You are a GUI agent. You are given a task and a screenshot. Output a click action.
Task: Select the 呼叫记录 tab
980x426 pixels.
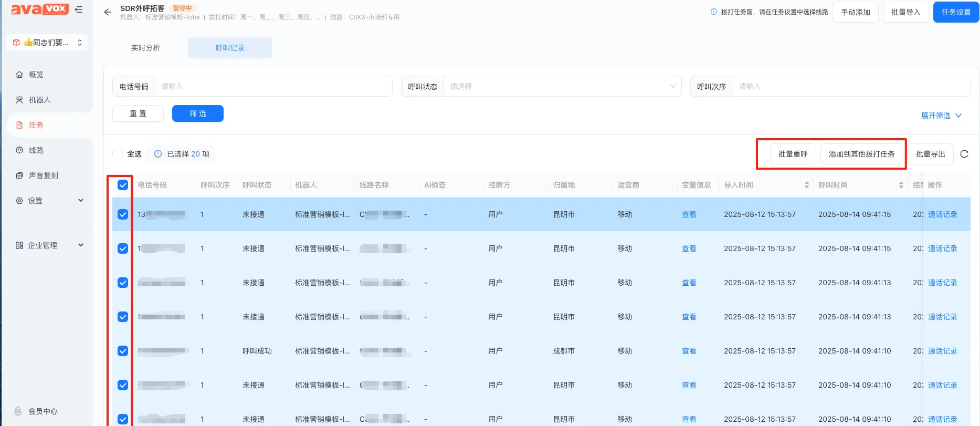[x=230, y=48]
